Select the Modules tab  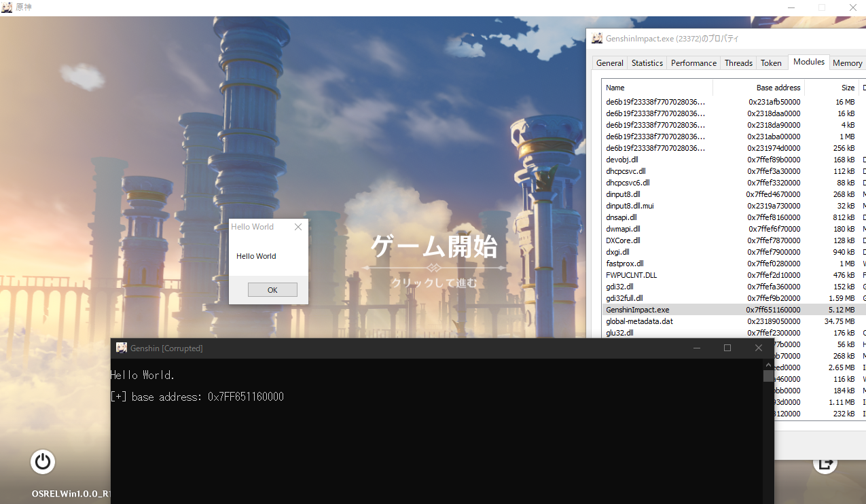click(x=809, y=62)
